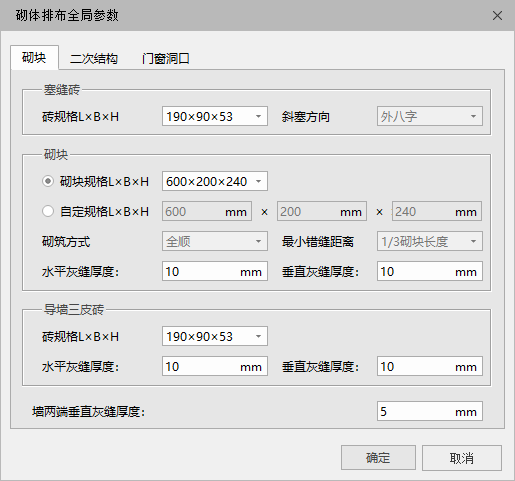
Task: Open the 门窗洞口 tab
Action: [165, 58]
